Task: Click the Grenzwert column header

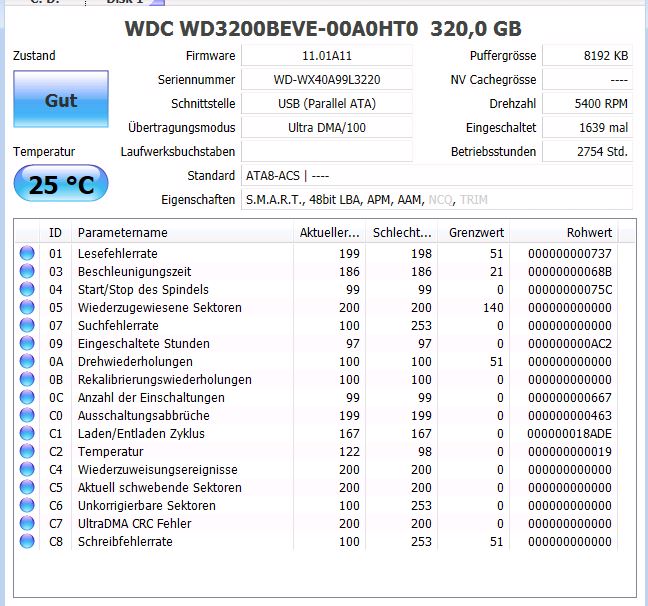Action: point(474,233)
